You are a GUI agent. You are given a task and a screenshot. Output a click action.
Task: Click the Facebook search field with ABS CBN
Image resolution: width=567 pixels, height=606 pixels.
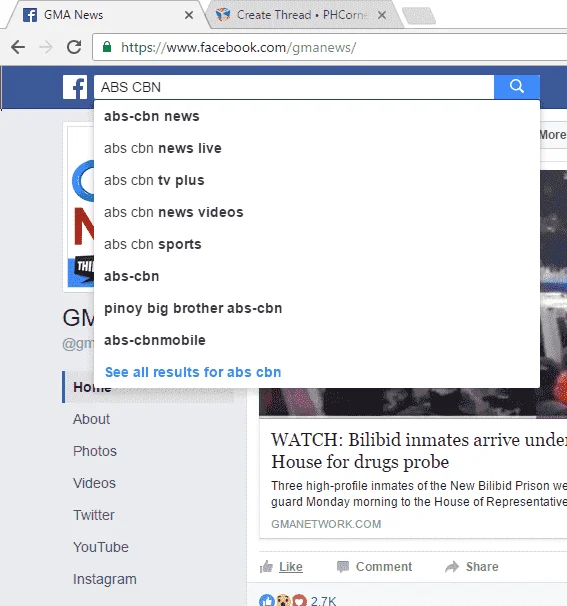click(294, 87)
